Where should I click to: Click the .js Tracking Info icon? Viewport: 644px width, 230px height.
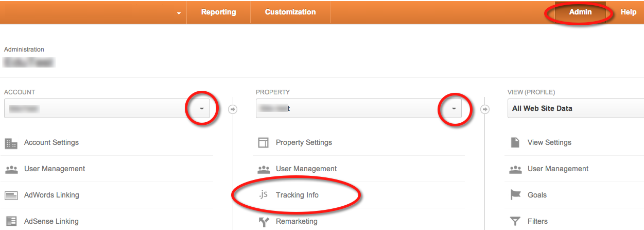click(263, 195)
